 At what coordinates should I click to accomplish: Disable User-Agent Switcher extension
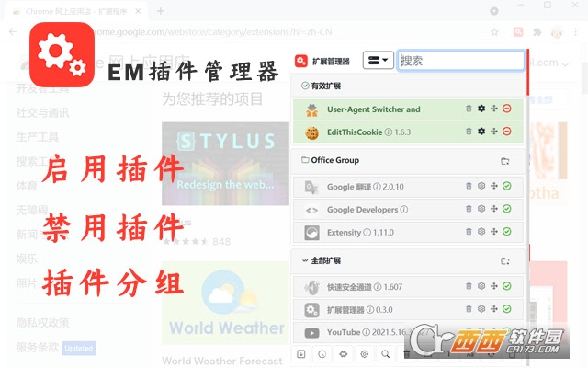click(507, 109)
